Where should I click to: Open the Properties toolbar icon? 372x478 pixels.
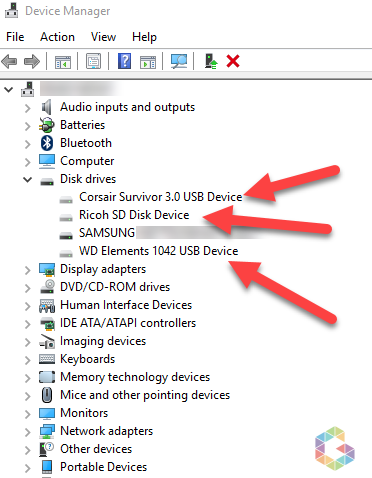[93, 61]
